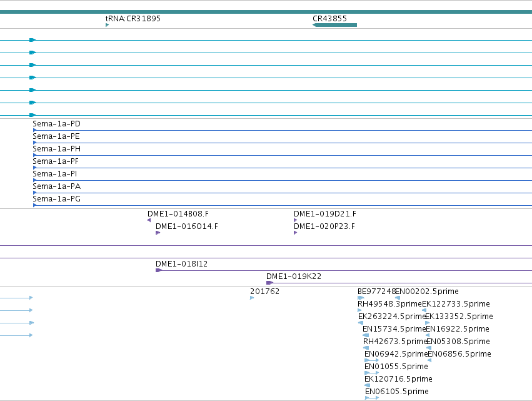532x401 pixels.
Task: Select the CR43855 gene label
Action: pos(330,19)
